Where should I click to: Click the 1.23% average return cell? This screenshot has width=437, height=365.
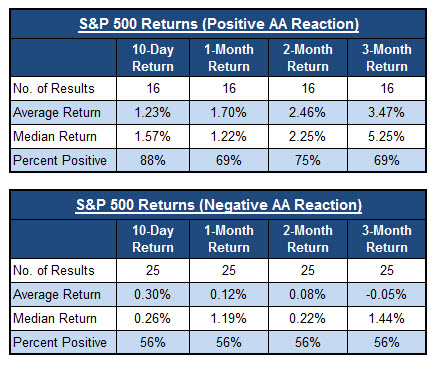(153, 113)
